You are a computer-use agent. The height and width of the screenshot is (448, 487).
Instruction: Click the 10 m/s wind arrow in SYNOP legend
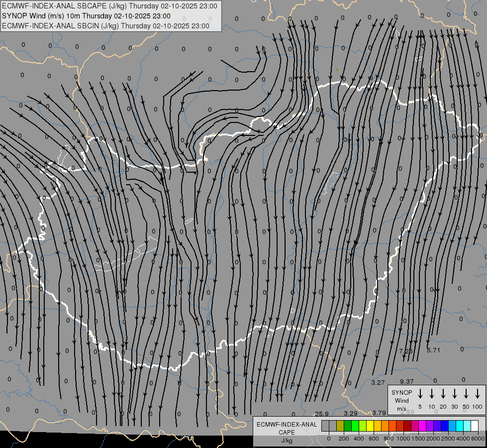[431, 394]
